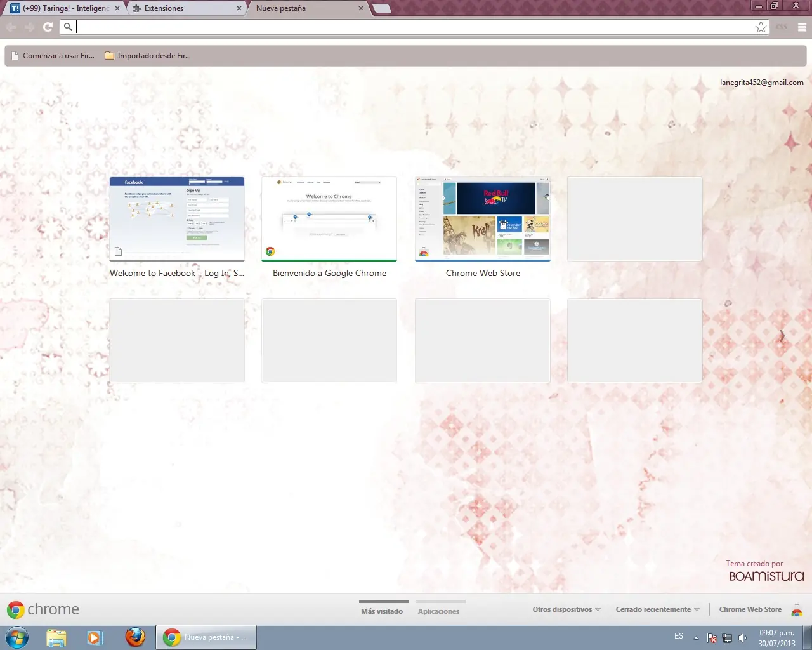
Task: Click the BOAMISTURA theme creator link
Action: 766,576
